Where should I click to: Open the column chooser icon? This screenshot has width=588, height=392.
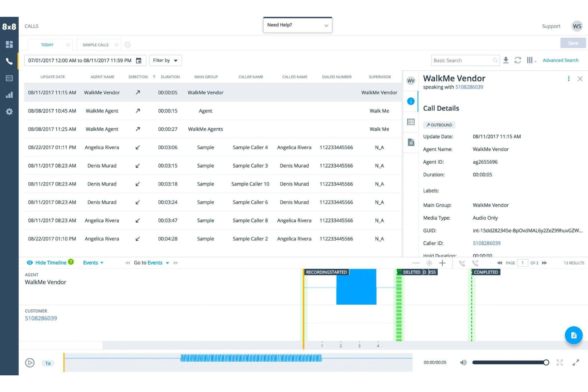(x=531, y=60)
